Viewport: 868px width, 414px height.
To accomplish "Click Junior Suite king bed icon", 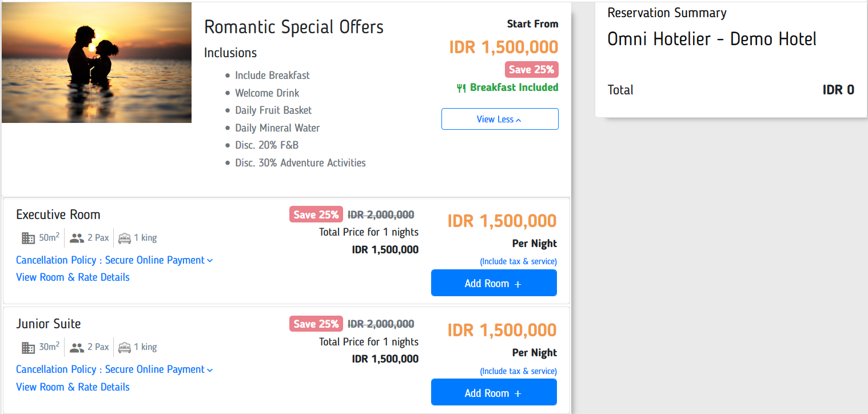I will (x=124, y=347).
